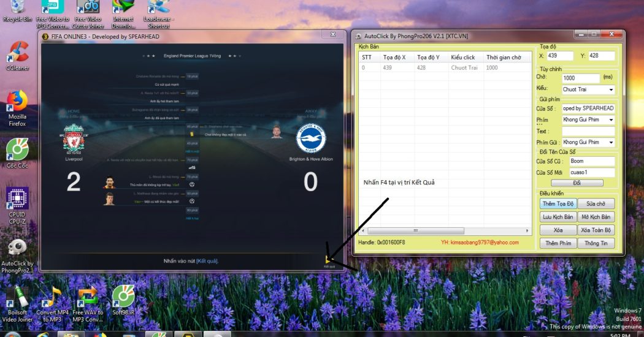This screenshot has height=337, width=644.
Task: Click the Tọa độ X column header
Action: click(397, 58)
